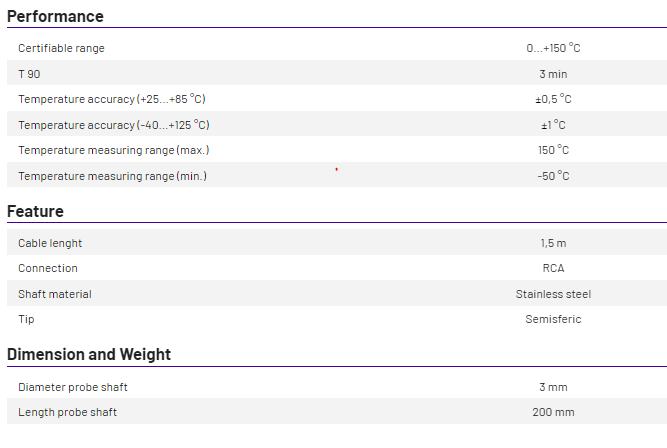Select the Certifiable range row label
667x448 pixels.
click(61, 48)
